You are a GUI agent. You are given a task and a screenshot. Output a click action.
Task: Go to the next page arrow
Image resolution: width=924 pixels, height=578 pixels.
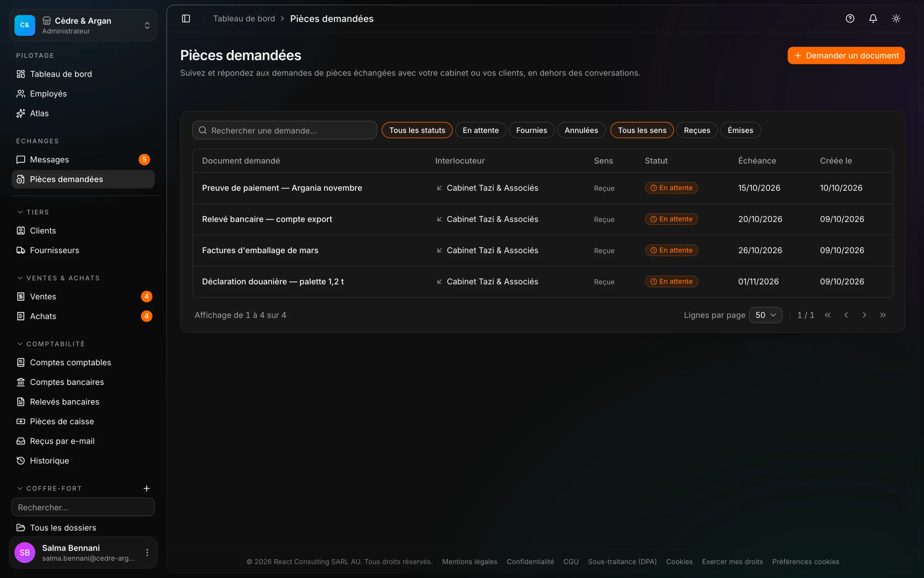tap(864, 315)
